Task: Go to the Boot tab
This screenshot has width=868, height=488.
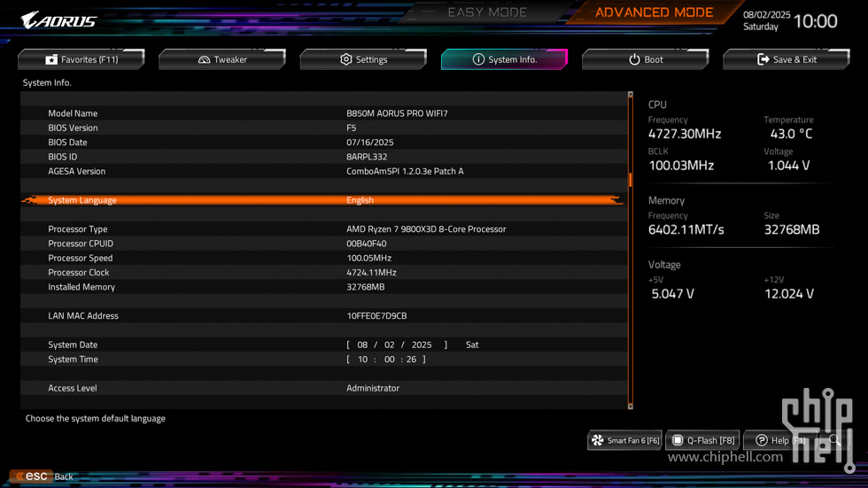Action: [x=646, y=59]
